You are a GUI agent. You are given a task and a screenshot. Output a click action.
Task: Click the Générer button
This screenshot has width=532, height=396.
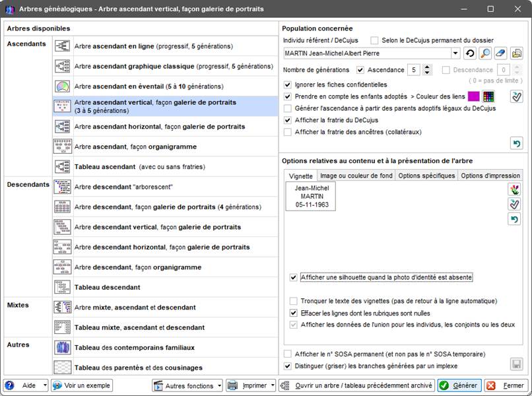(459, 385)
